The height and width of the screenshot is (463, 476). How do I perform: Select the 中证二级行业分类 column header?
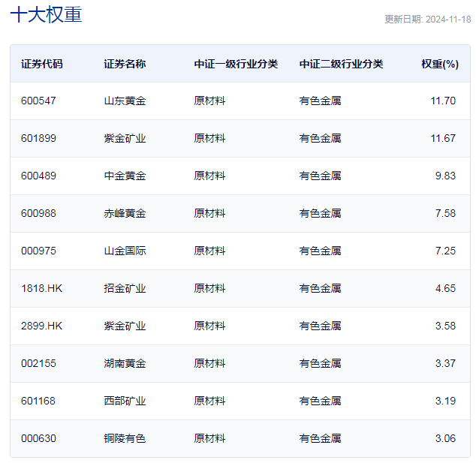point(341,64)
